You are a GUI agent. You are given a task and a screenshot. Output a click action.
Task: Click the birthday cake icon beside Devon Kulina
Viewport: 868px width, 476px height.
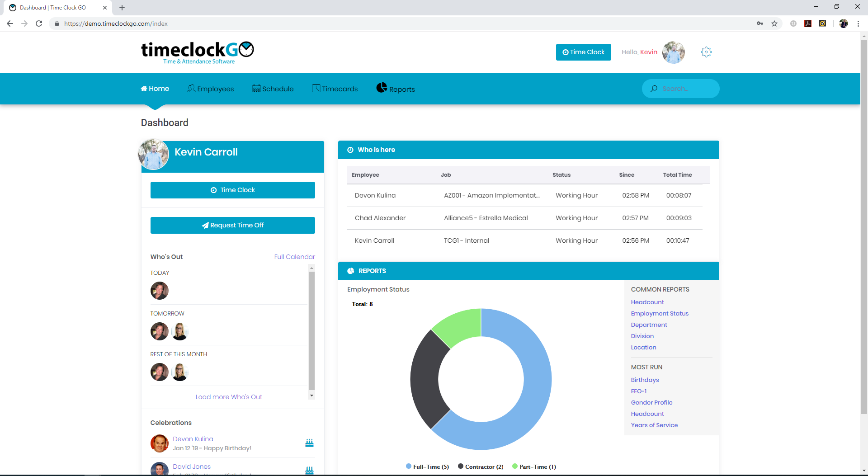pos(309,443)
